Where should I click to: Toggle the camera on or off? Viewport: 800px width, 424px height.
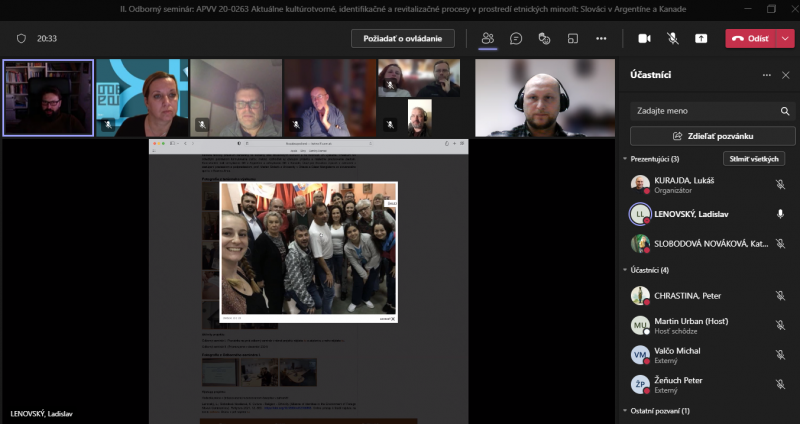644,38
